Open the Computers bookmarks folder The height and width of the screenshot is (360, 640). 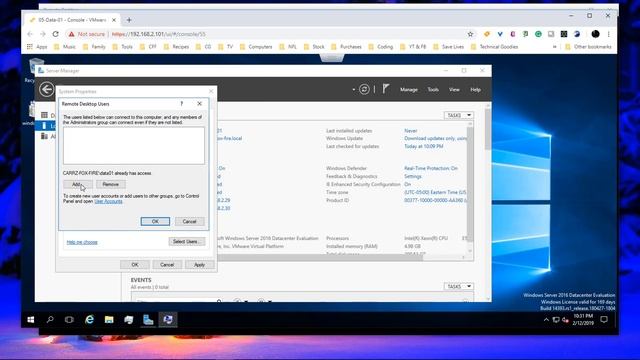click(x=256, y=47)
